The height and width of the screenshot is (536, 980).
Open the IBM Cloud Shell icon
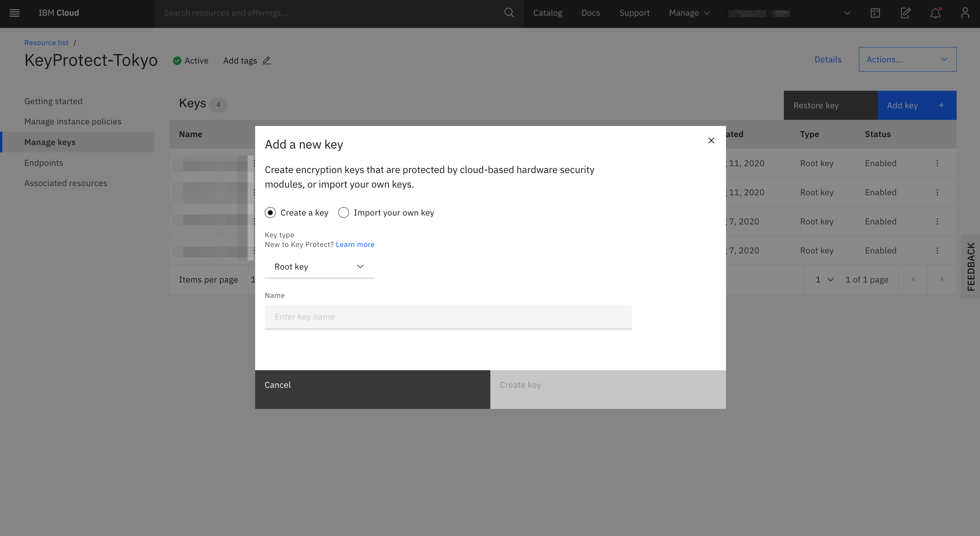[x=875, y=13]
